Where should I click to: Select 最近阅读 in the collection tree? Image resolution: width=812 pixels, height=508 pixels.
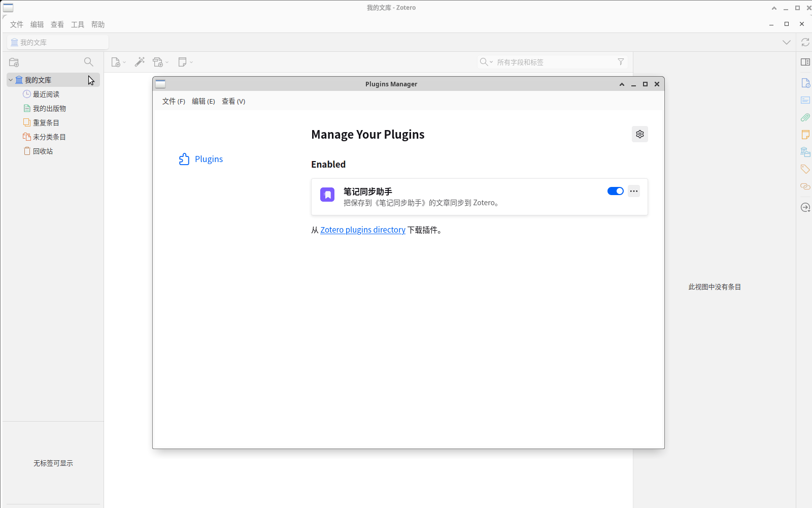pyautogui.click(x=46, y=94)
